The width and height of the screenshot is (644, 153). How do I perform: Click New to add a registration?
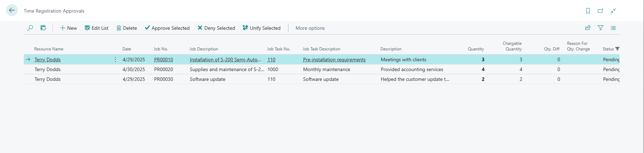(69, 28)
